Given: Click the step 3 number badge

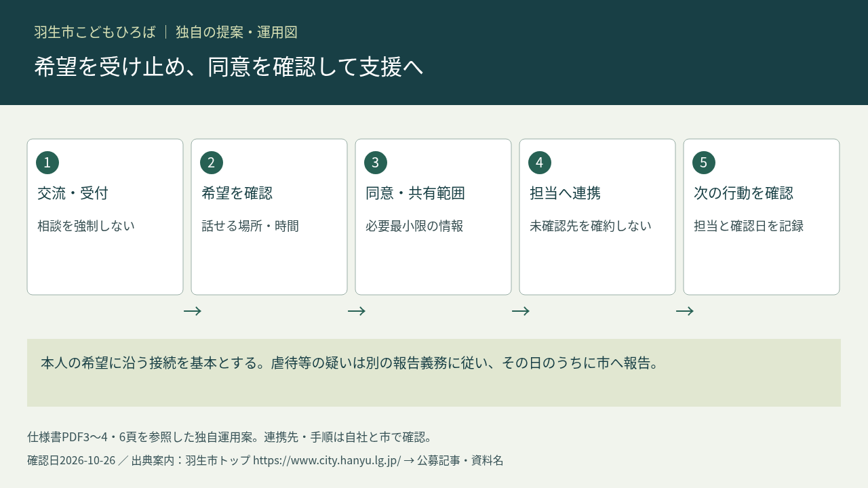Looking at the screenshot, I should point(376,163).
